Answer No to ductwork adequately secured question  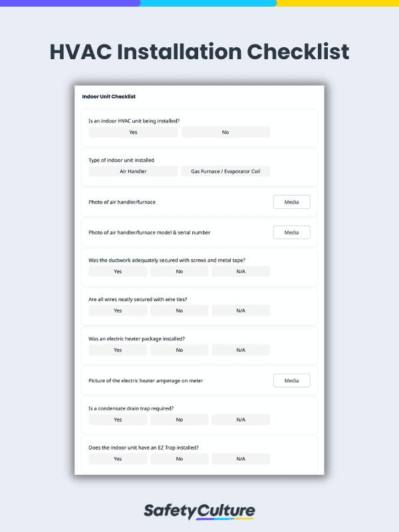(179, 271)
